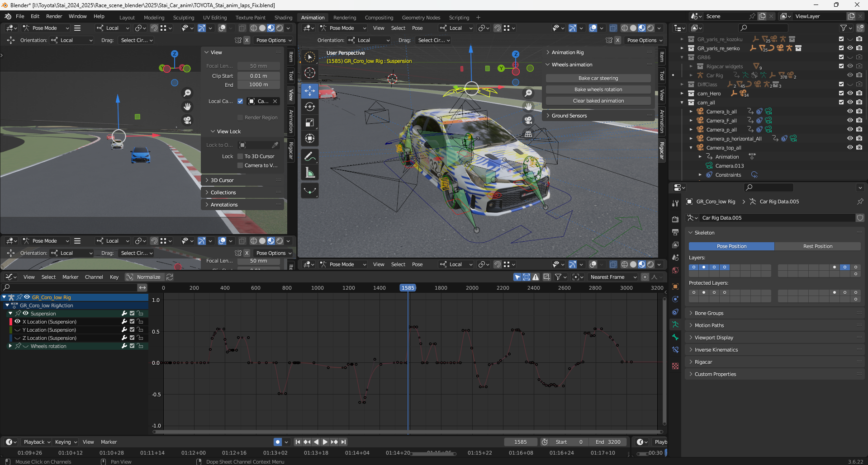Select the Select Box tool in the viewport toolbar

coord(310,57)
